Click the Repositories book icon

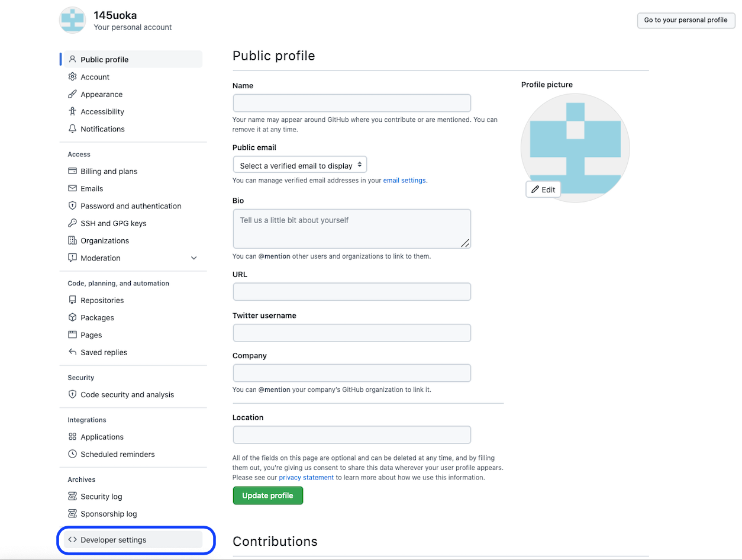(x=72, y=300)
